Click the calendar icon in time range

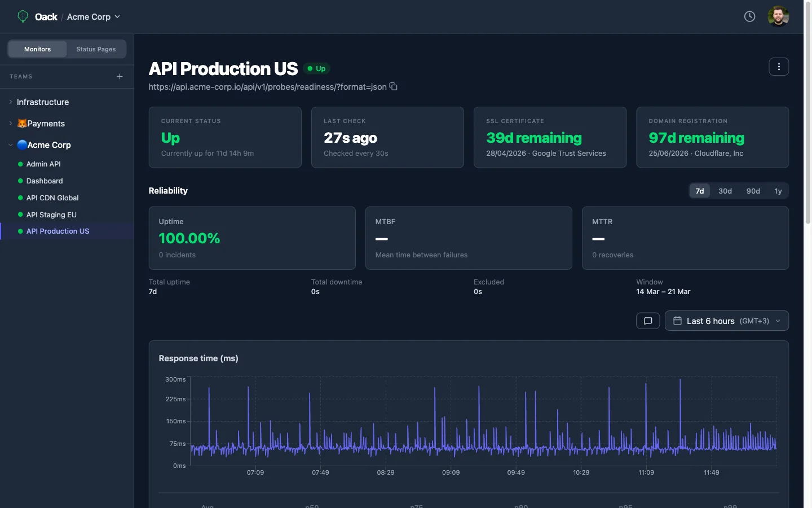(x=677, y=321)
